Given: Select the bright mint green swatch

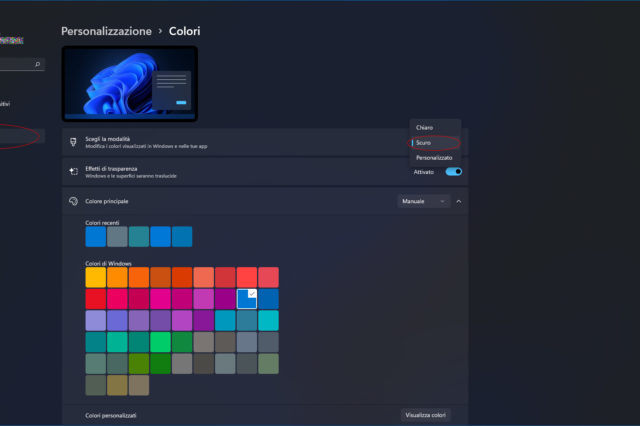Looking at the screenshot, I should 160,342.
